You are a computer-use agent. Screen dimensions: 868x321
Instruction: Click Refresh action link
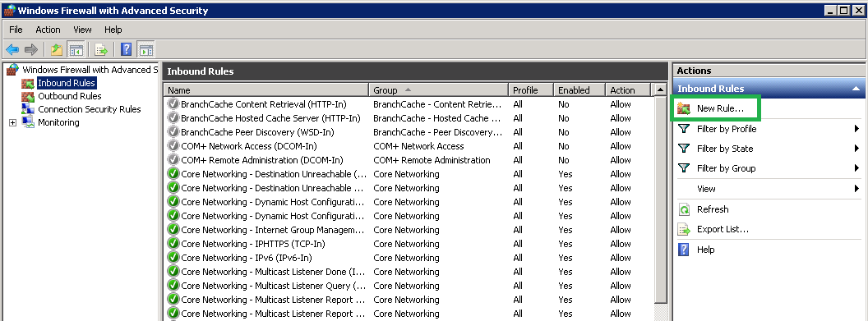[x=713, y=209]
